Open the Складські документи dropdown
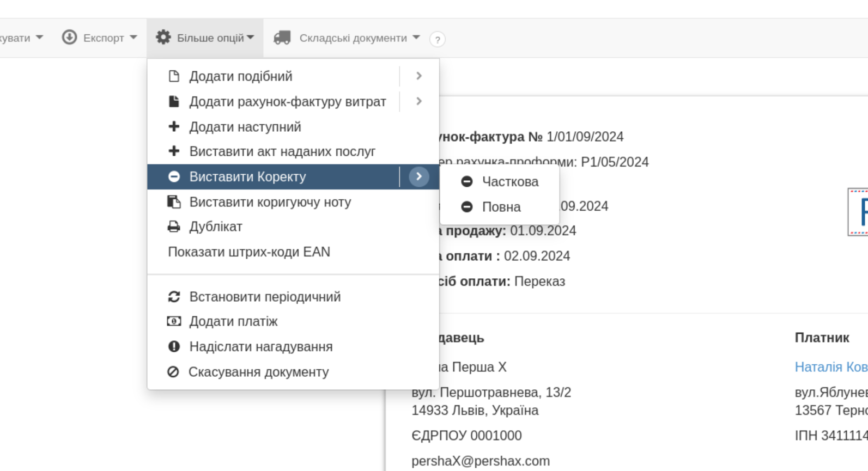 (x=353, y=38)
